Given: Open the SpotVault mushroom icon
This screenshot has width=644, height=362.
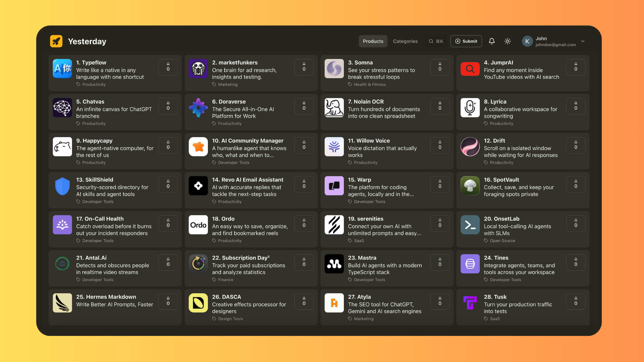Looking at the screenshot, I should click(470, 186).
